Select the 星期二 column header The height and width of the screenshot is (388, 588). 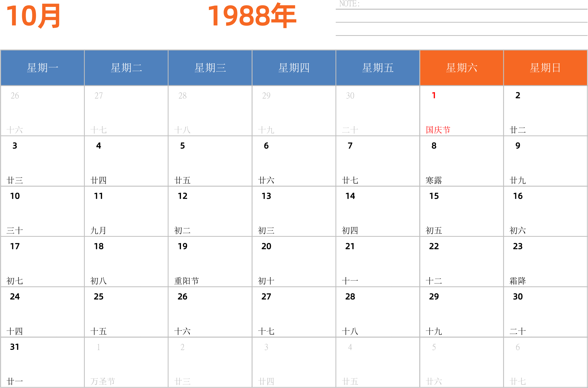[x=126, y=68]
